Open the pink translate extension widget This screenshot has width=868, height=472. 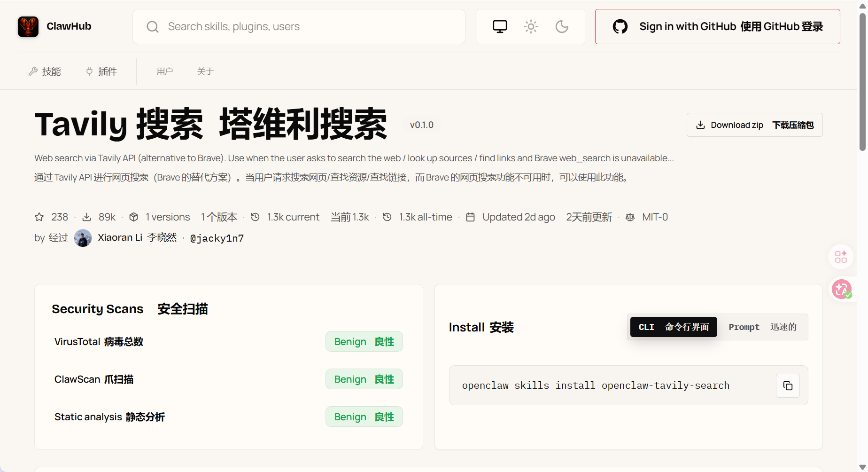pyautogui.click(x=842, y=289)
